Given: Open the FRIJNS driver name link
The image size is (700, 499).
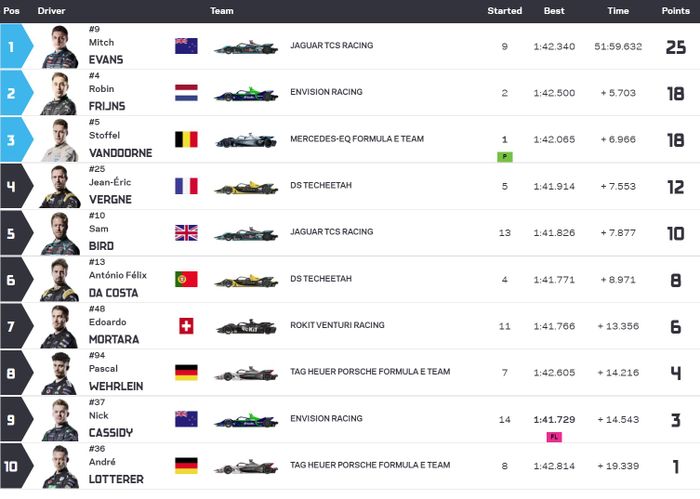Looking at the screenshot, I should pos(107,106).
